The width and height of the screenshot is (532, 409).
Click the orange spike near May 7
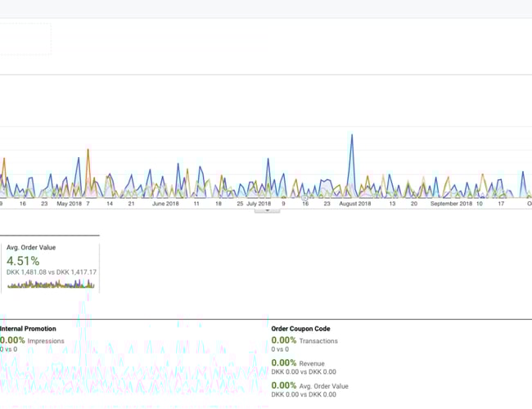[88, 151]
